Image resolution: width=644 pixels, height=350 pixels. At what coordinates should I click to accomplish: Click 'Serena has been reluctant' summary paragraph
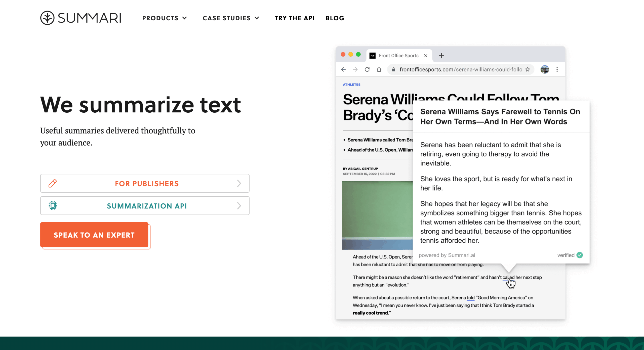tap(491, 154)
